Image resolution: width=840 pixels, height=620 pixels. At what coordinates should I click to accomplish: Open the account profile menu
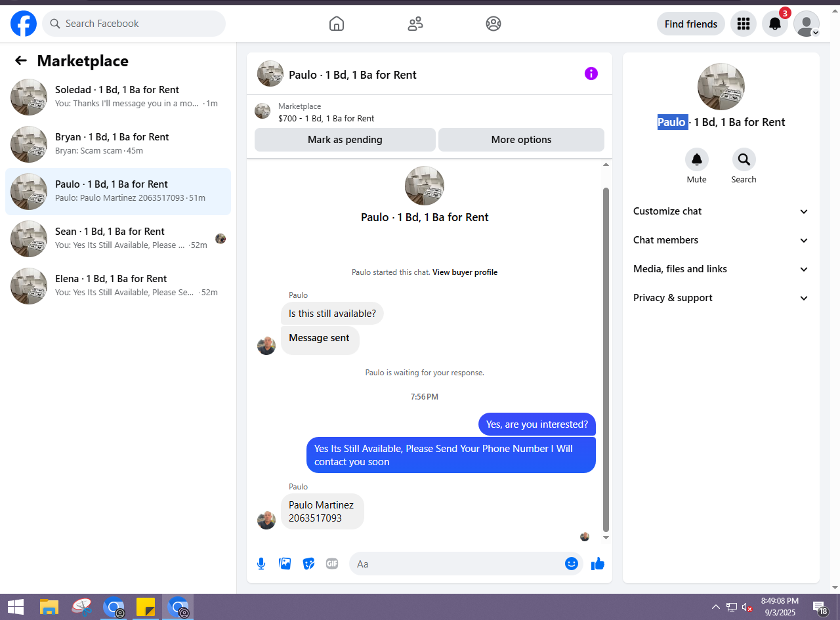(x=807, y=24)
